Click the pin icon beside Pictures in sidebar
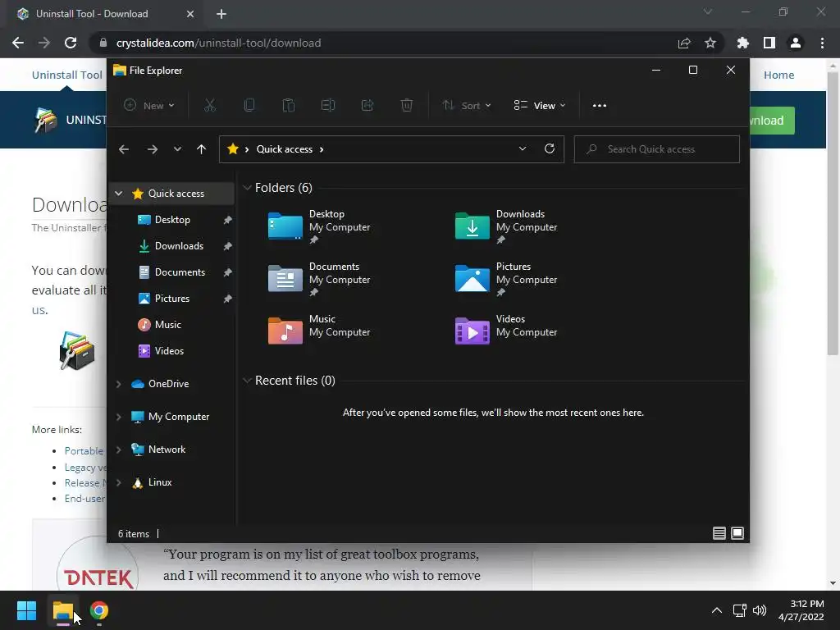Screen dimensions: 840x630 tap(228, 299)
